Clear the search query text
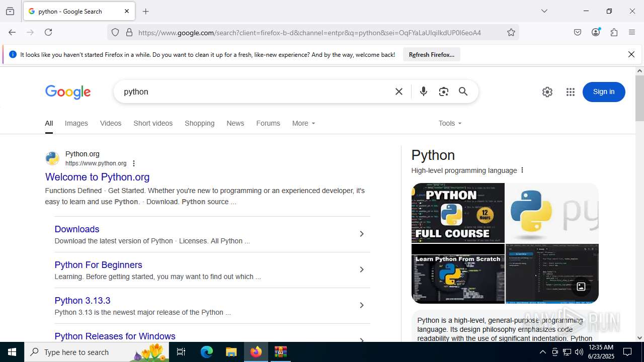 coord(399,92)
